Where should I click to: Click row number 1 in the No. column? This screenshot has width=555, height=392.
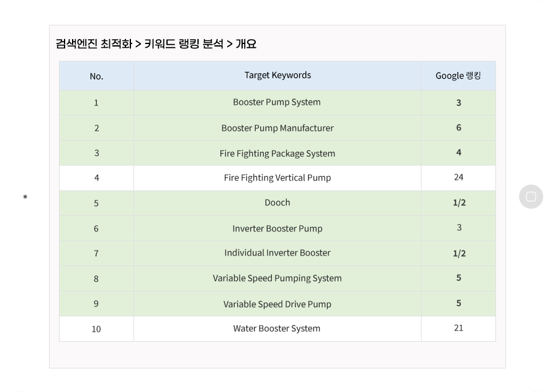pyautogui.click(x=96, y=102)
